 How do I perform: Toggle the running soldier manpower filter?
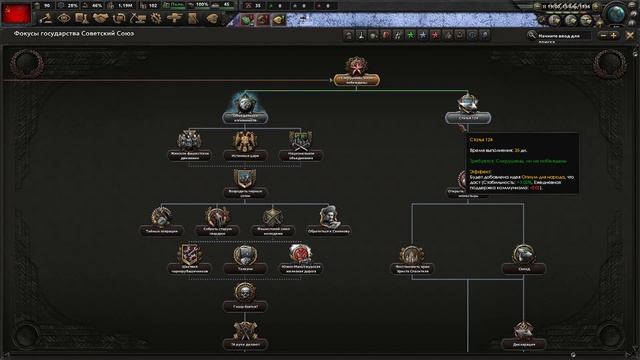(398, 36)
